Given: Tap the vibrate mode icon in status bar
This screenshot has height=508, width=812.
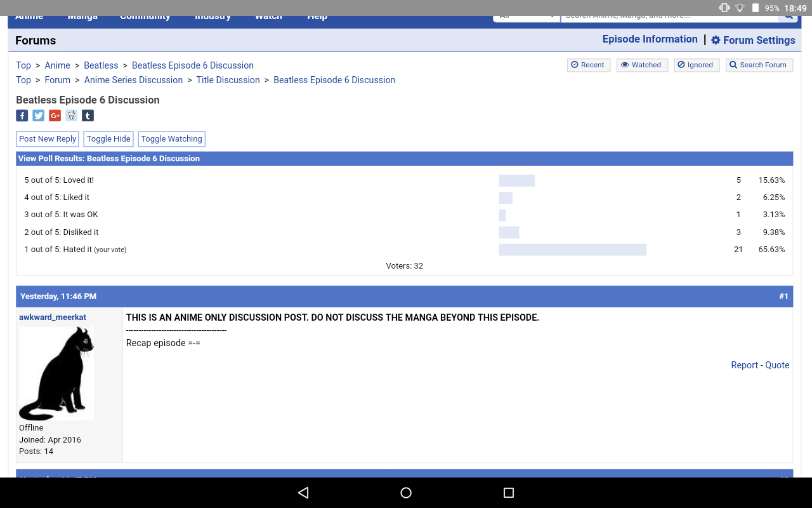Looking at the screenshot, I should tap(724, 8).
